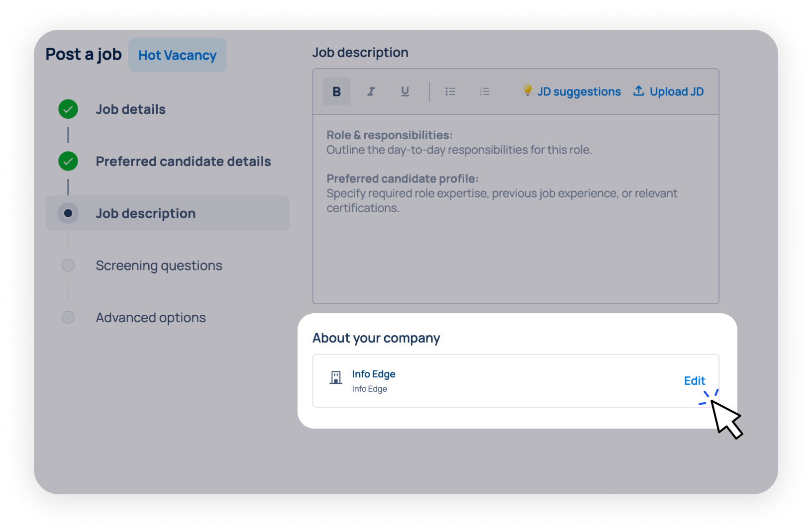
Task: Open the Screening questions step
Action: [159, 266]
